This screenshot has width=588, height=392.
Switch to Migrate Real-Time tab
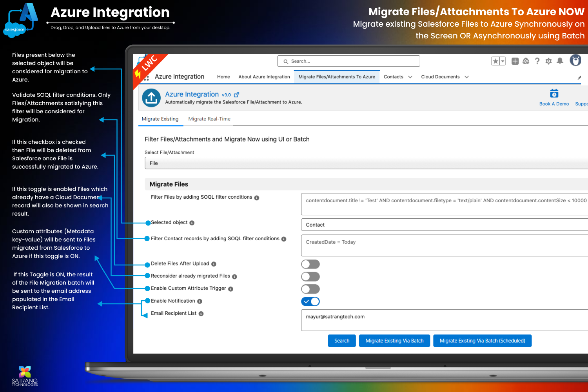(209, 119)
